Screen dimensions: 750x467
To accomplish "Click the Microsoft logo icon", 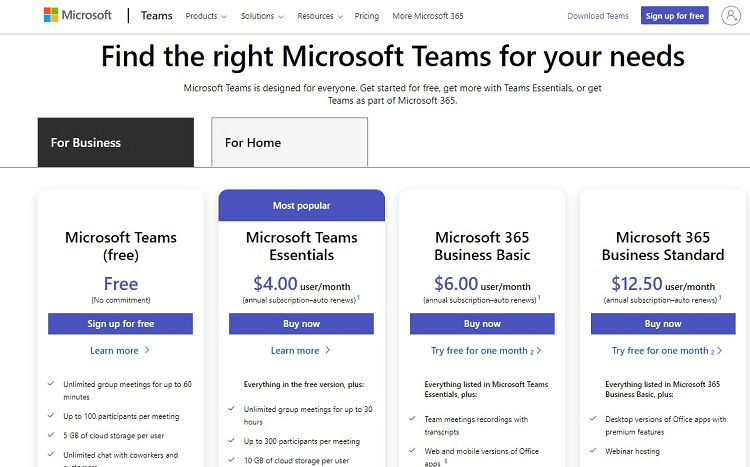I will pos(50,16).
